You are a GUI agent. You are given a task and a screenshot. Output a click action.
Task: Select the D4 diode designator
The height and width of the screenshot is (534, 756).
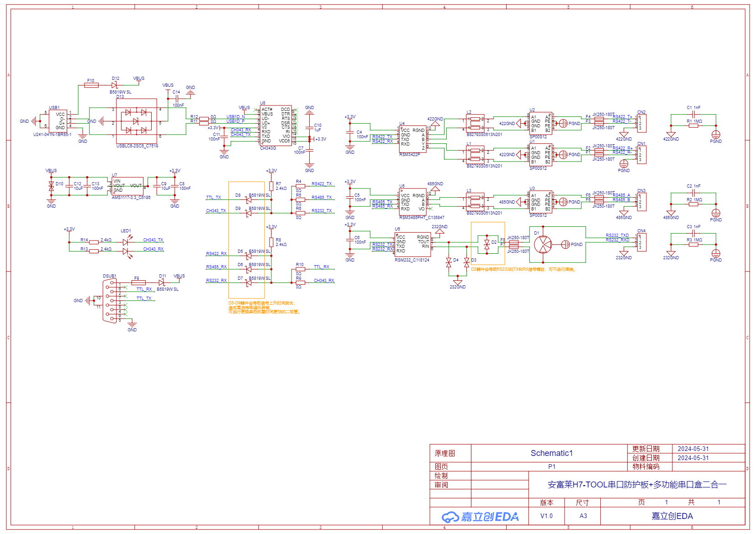coord(456,260)
